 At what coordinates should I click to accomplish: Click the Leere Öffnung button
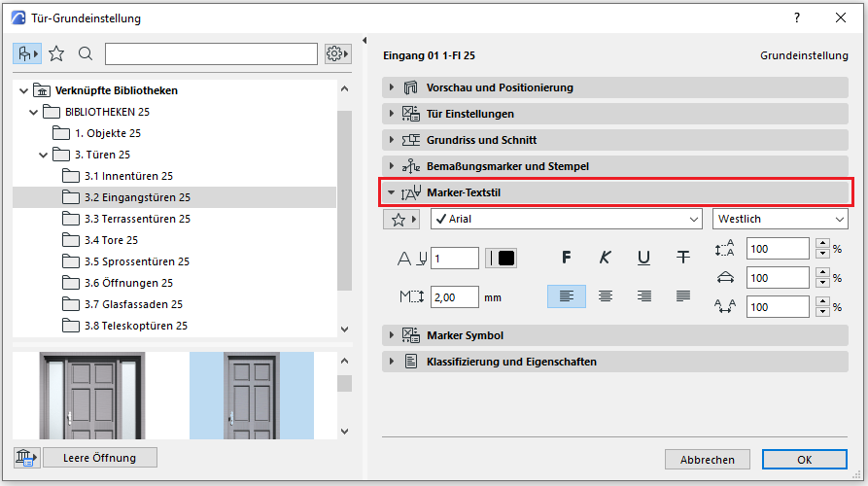pos(98,458)
